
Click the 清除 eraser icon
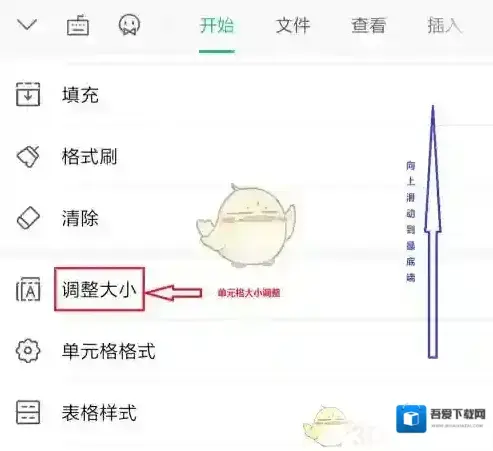click(28, 218)
